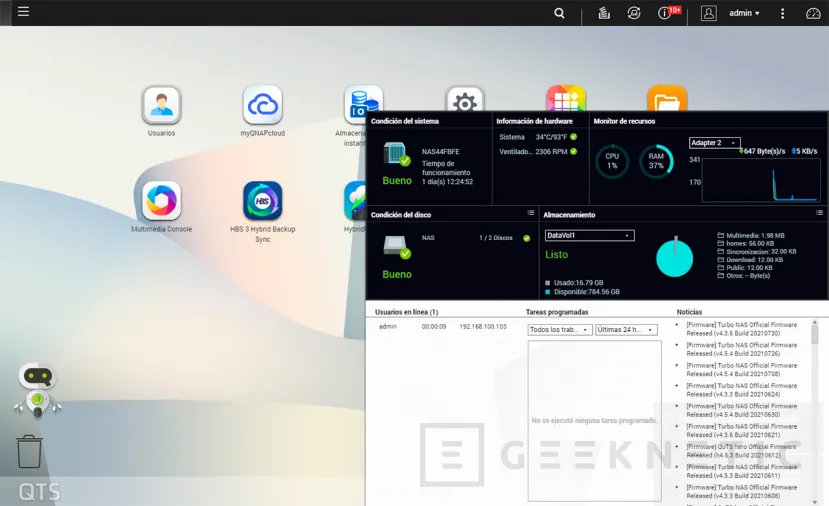829x506 pixels.
Task: Launch the Multimedia Console app
Action: [x=161, y=201]
